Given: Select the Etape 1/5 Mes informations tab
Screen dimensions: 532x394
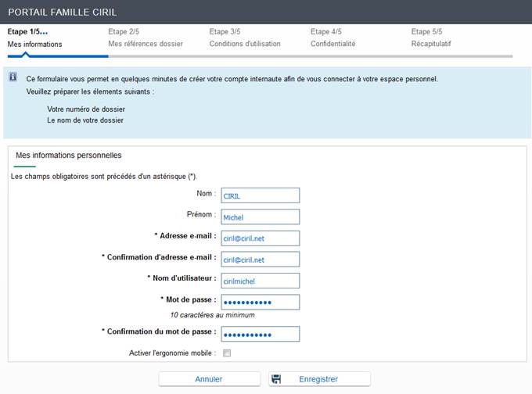Looking at the screenshot, I should click(x=34, y=38).
